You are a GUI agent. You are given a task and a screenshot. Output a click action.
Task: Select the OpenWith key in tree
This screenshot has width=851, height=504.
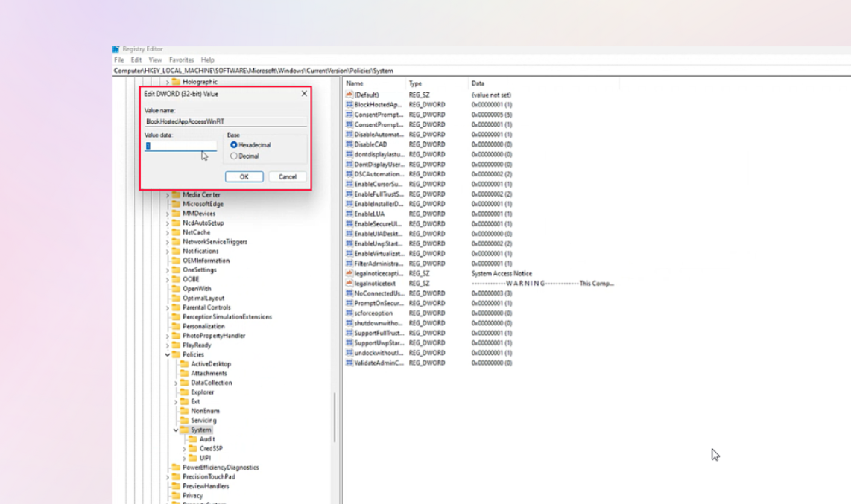pyautogui.click(x=197, y=288)
